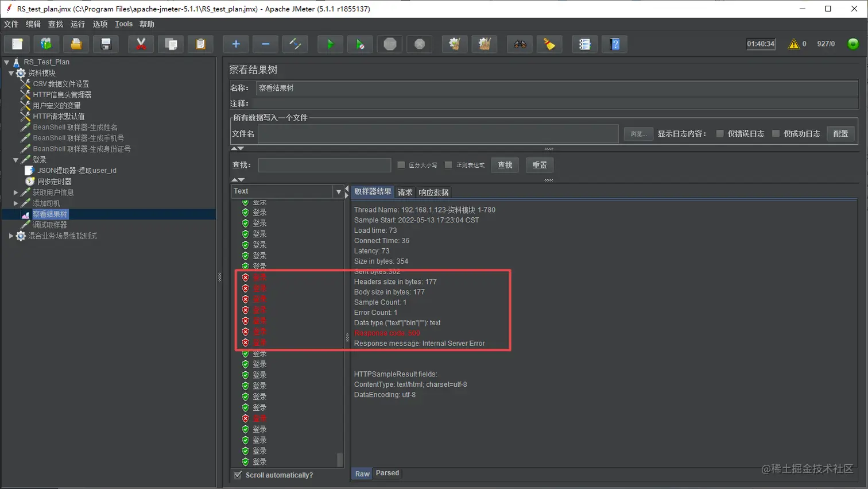Screen dimensions: 868x489
Task: Collapse the 资料模块 thread group
Action: [11, 73]
